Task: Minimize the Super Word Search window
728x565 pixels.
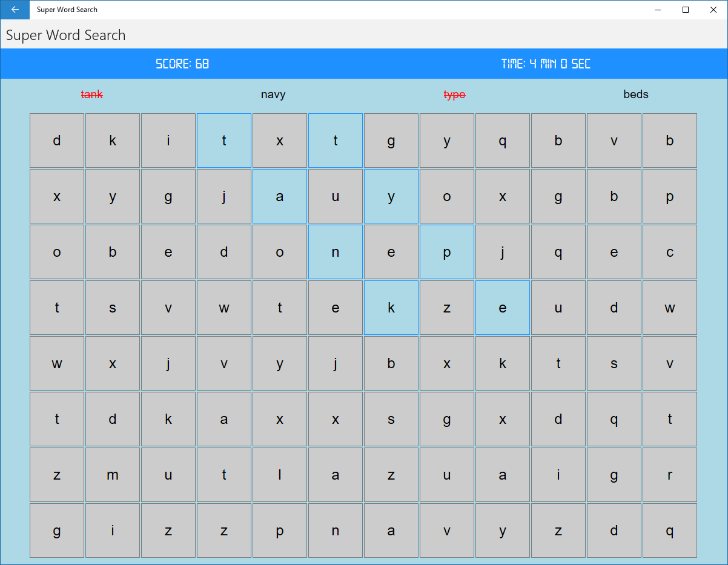Action: coord(658,10)
